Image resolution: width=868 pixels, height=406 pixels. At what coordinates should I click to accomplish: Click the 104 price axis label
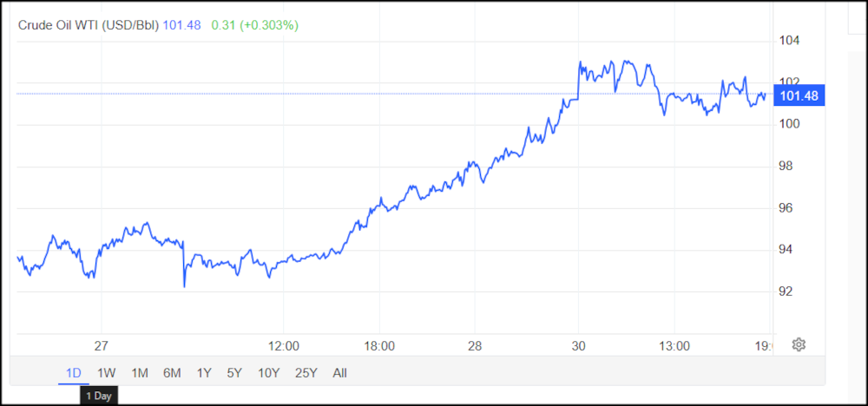tap(788, 41)
